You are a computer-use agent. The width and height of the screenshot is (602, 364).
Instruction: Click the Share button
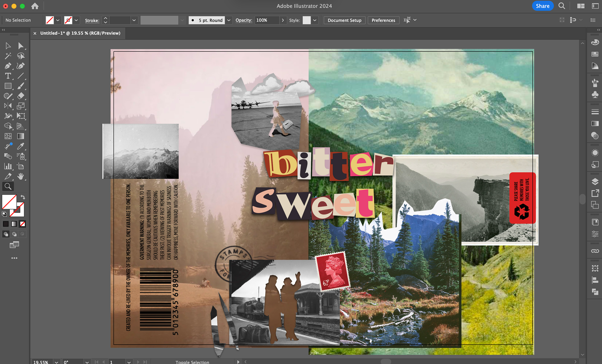coord(542,6)
